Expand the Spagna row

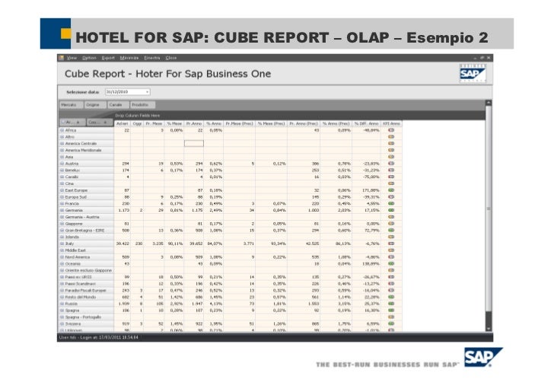tap(62, 311)
